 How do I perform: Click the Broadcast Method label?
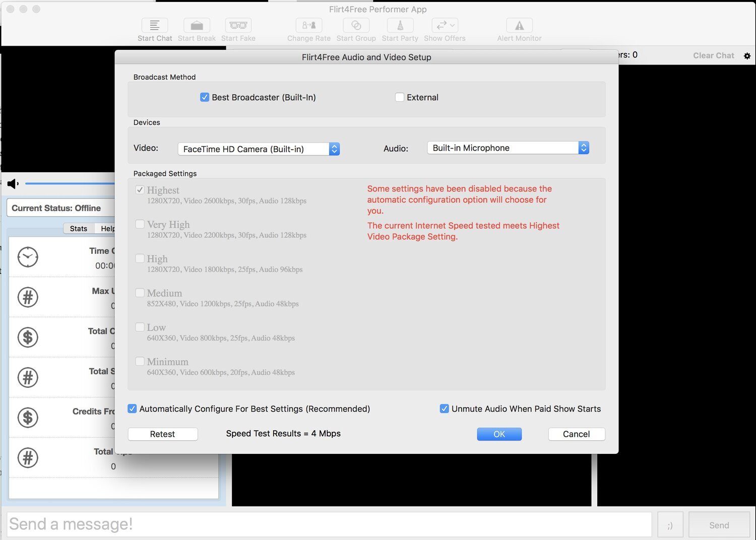(x=164, y=77)
